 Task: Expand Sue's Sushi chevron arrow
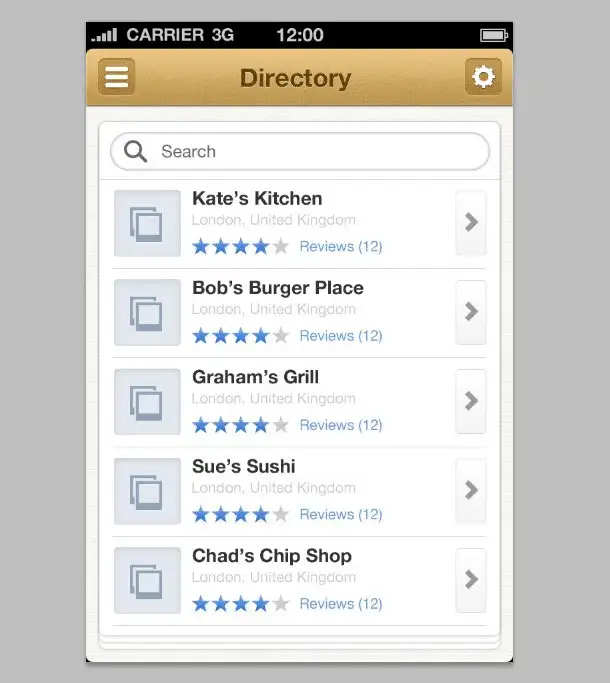pyautogui.click(x=471, y=491)
